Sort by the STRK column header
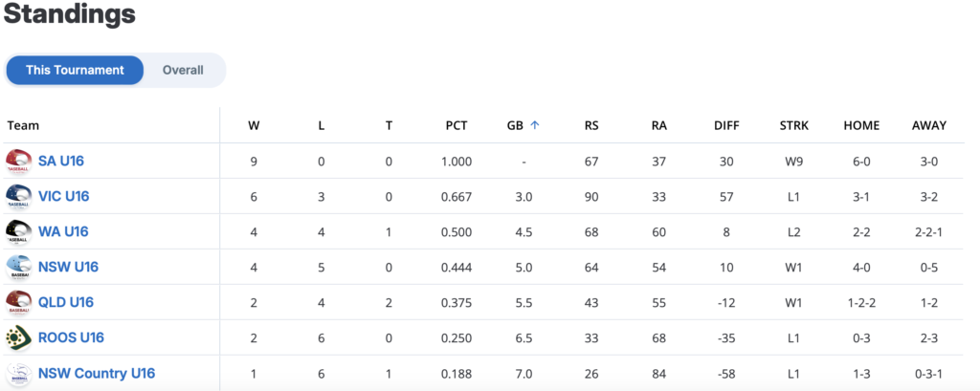980x391 pixels. pos(794,125)
